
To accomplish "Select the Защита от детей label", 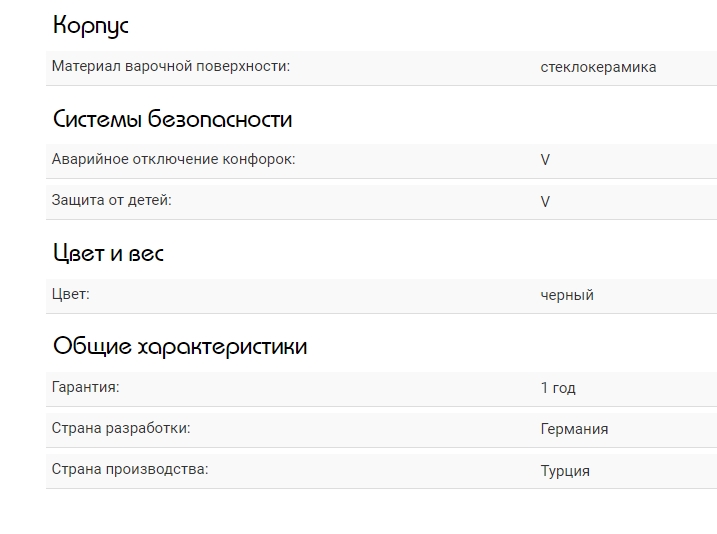I will click(x=112, y=201).
